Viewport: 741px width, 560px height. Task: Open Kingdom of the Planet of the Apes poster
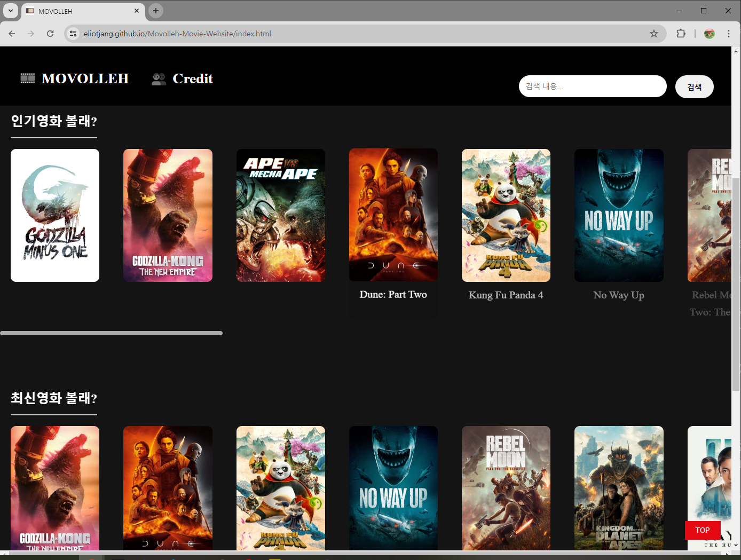tap(619, 488)
